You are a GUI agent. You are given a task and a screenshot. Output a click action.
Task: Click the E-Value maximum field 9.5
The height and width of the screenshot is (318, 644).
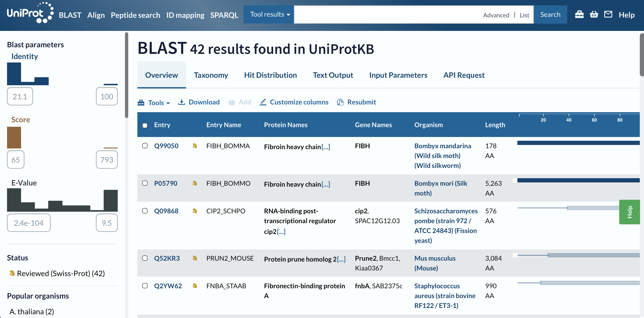click(107, 223)
